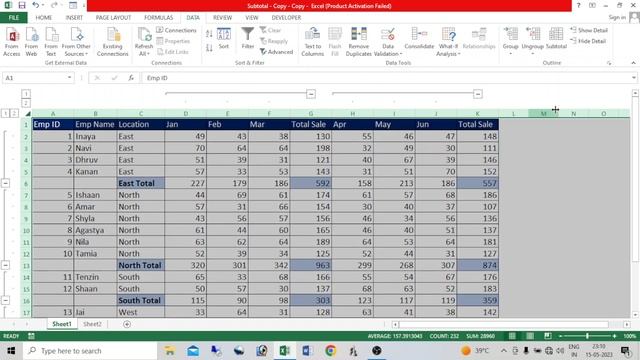Click the Sort A to Z icon
The height and width of the screenshot is (360, 640).
[209, 34]
